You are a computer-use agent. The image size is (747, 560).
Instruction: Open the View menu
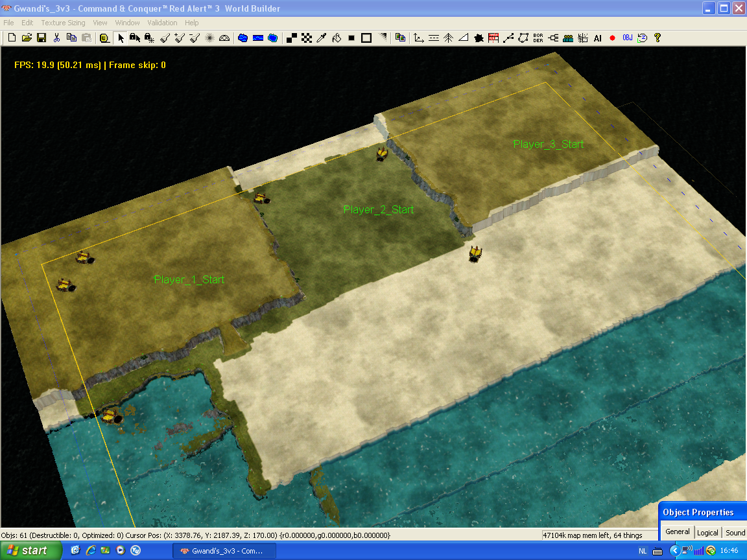pos(100,23)
